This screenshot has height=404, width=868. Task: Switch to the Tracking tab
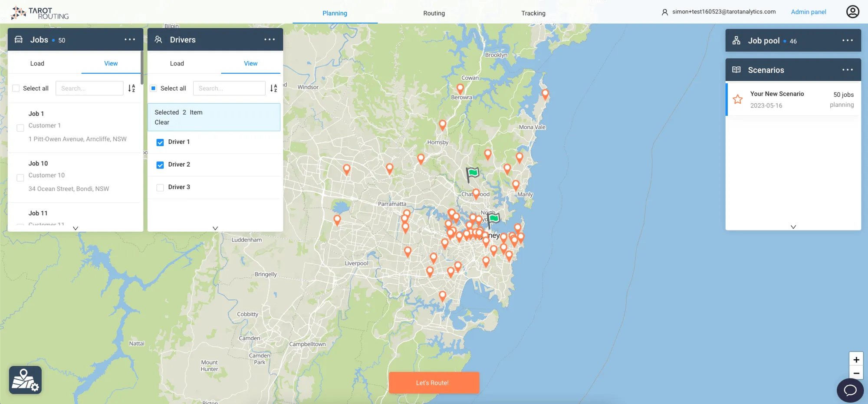click(x=533, y=13)
